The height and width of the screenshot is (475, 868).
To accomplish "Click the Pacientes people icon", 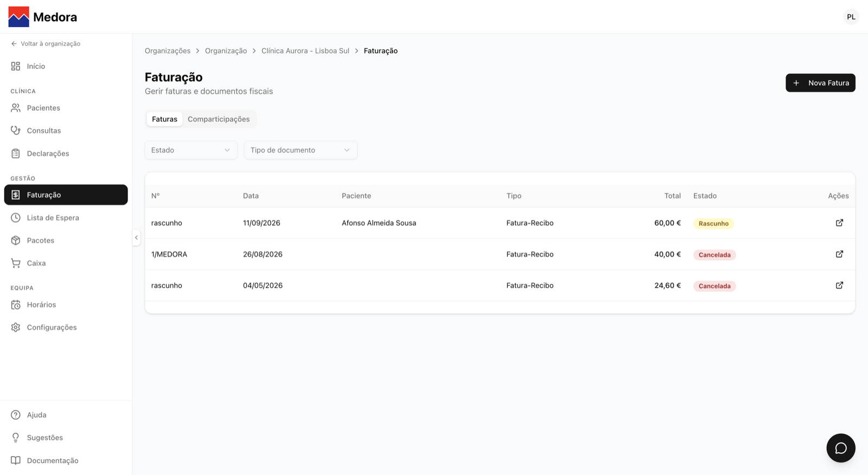I will pos(16,108).
